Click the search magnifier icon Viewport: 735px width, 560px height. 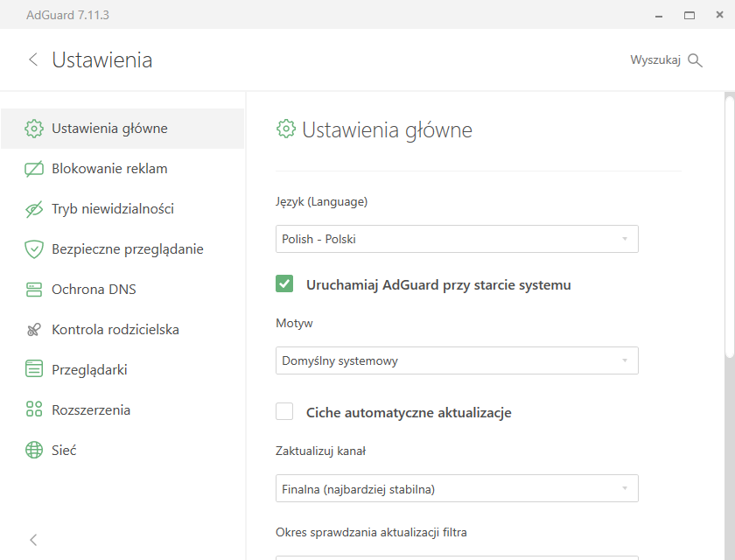click(x=695, y=60)
